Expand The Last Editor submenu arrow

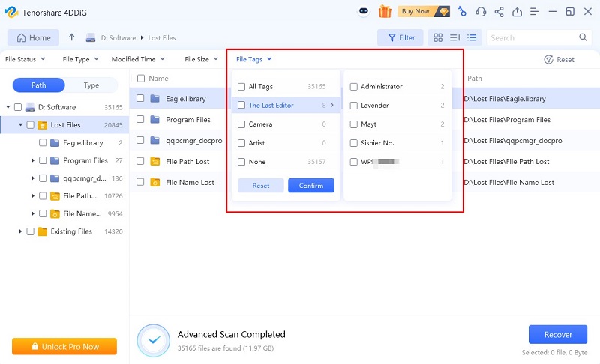(332, 105)
